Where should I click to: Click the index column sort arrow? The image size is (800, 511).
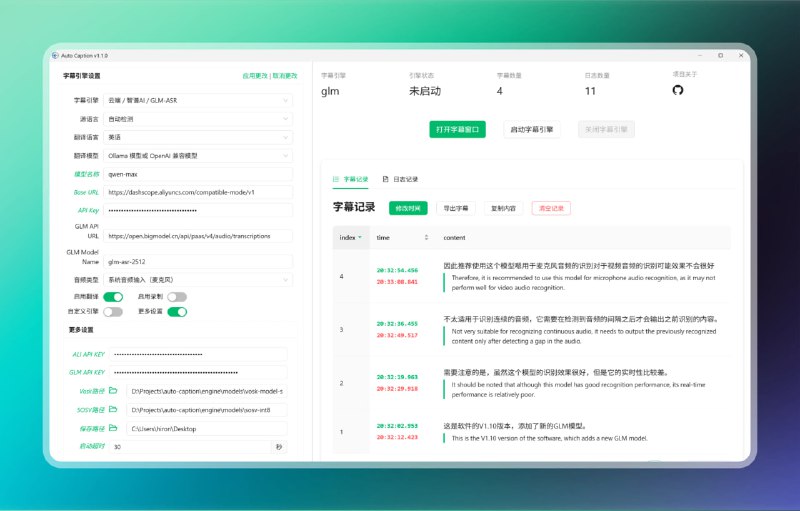[361, 238]
